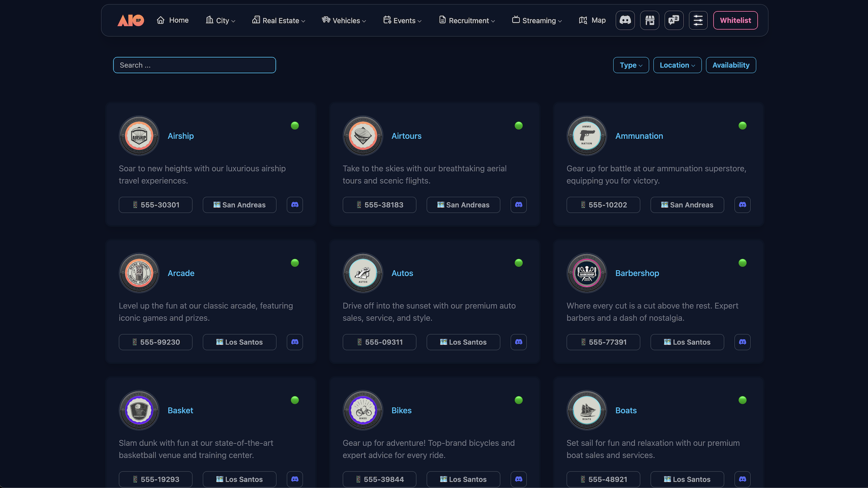Viewport: 868px width, 488px height.
Task: Expand the Location filter dropdown
Action: 677,65
